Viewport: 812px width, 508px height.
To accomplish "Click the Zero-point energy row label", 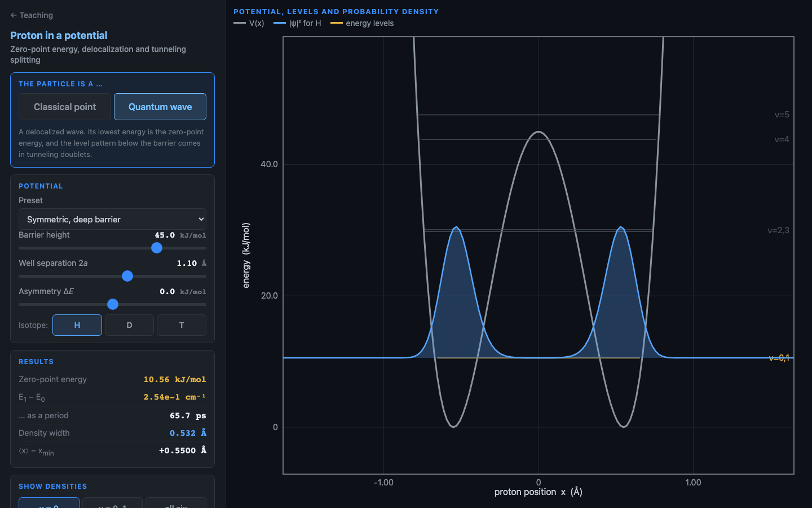I will click(52, 379).
